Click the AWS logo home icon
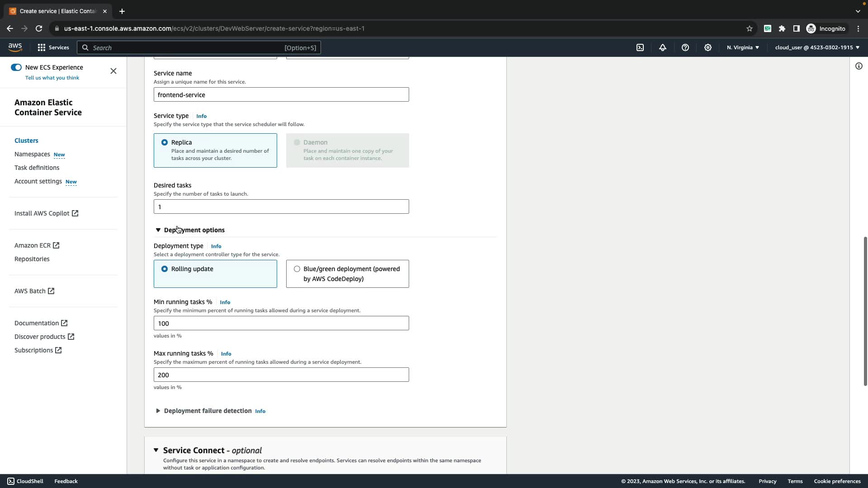This screenshot has width=868, height=488. (x=15, y=47)
